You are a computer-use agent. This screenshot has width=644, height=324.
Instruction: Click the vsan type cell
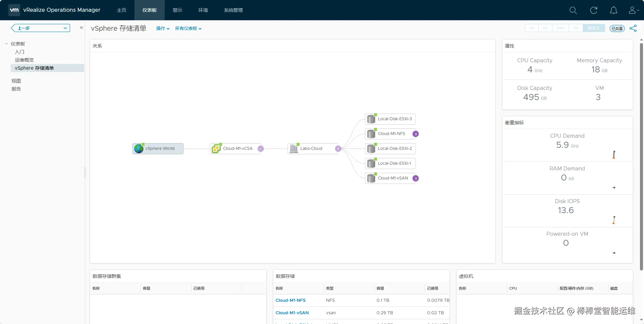331,313
